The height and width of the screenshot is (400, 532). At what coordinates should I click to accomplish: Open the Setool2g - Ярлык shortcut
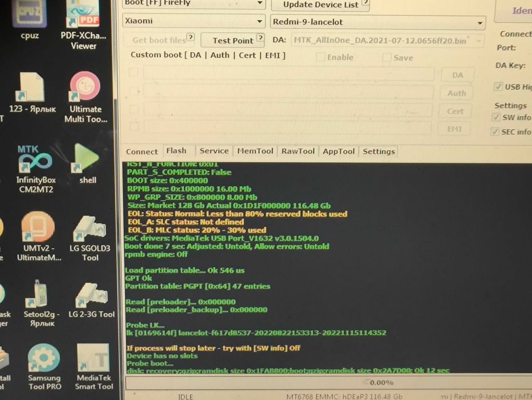tap(41, 303)
